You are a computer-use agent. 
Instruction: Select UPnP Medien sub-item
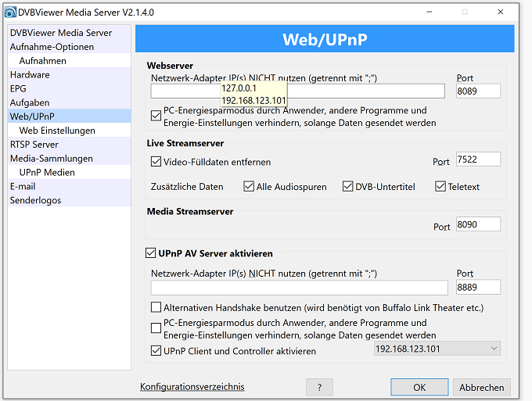click(69, 172)
